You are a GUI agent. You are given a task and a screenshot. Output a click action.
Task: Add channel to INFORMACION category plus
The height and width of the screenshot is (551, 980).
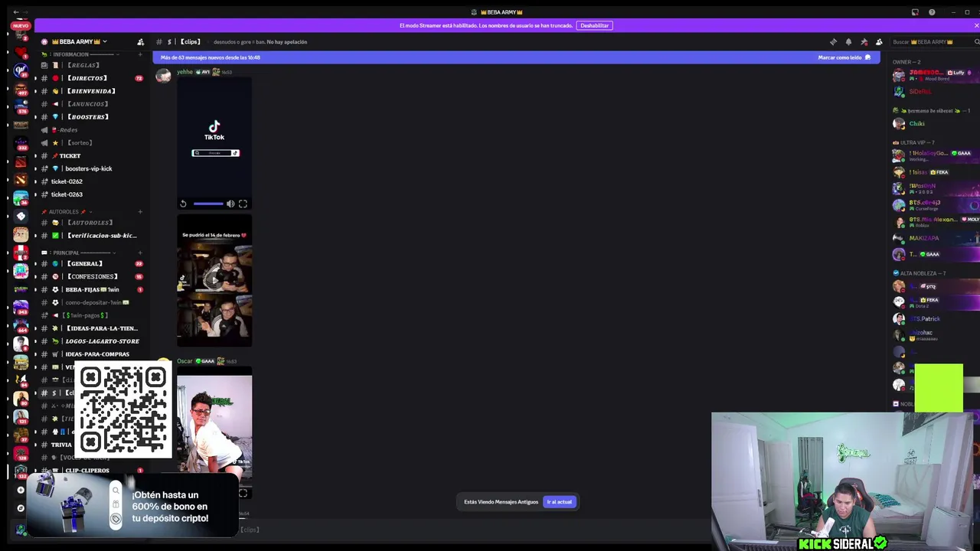(x=139, y=54)
